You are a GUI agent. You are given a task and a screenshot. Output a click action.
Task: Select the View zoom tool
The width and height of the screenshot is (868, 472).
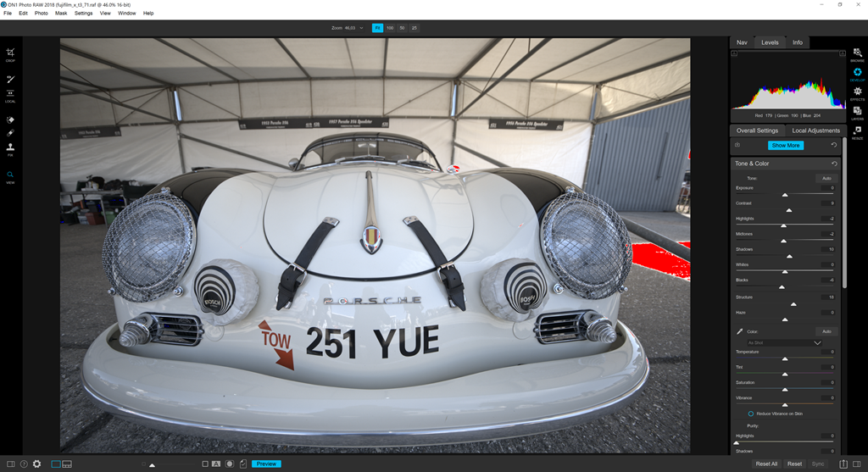point(10,176)
